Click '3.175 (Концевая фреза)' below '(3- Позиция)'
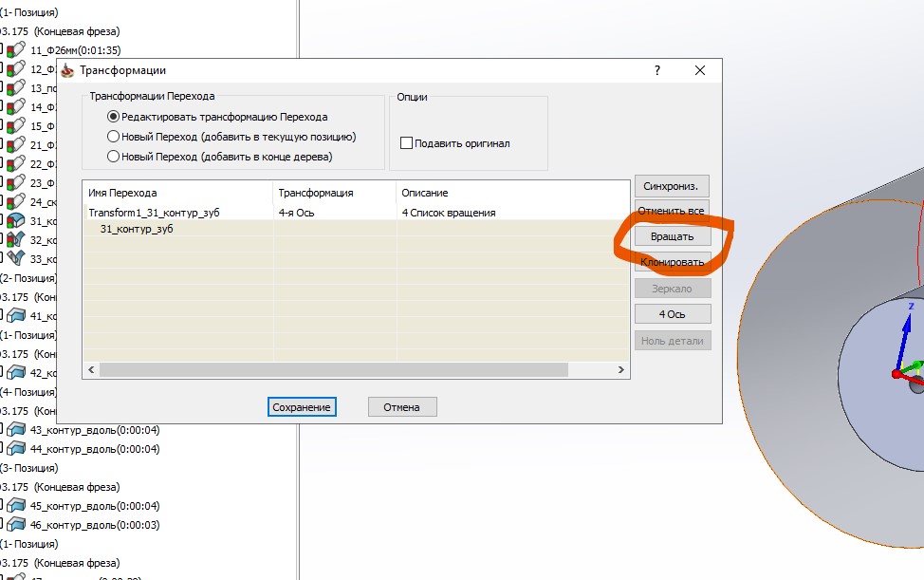The width and height of the screenshot is (924, 580). tap(60, 487)
